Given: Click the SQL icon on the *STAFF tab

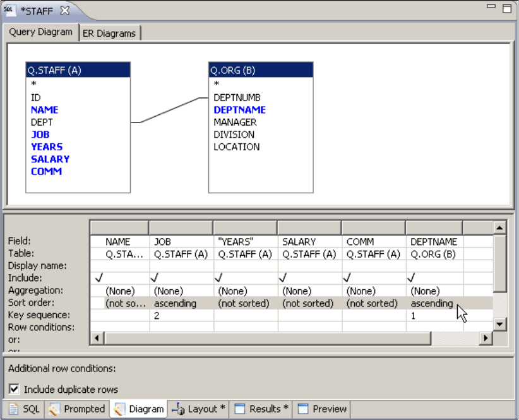Looking at the screenshot, I should [9, 10].
